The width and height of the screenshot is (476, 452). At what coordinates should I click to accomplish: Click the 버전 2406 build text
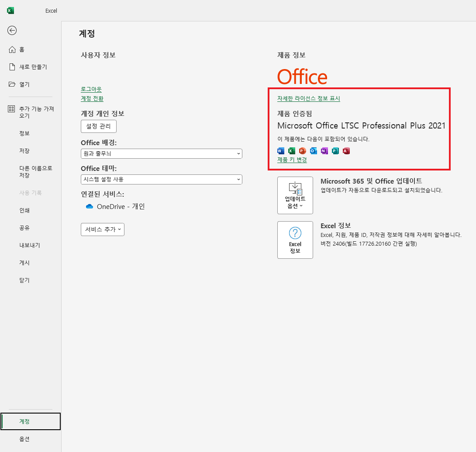point(369,244)
